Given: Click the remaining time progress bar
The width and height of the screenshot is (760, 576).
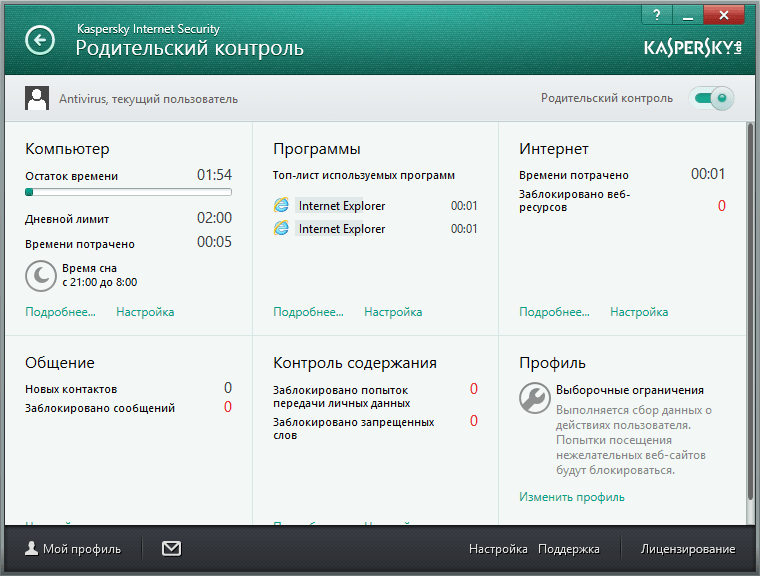Looking at the screenshot, I should [128, 192].
